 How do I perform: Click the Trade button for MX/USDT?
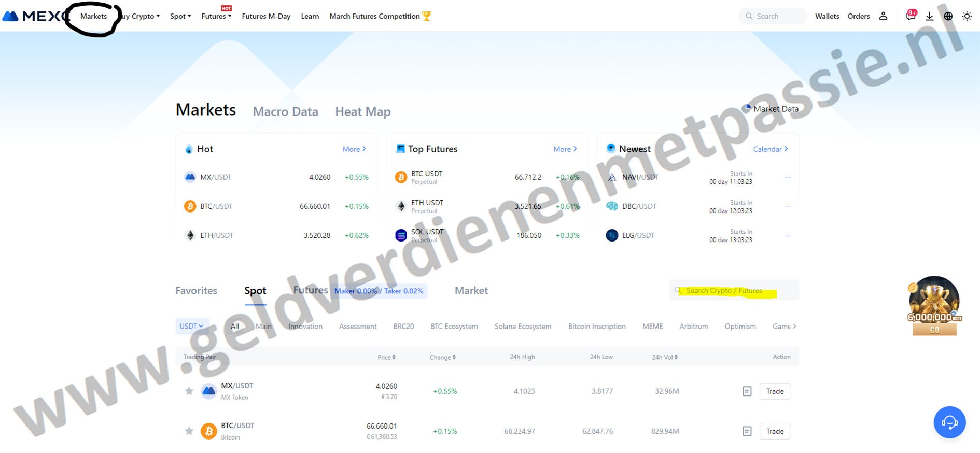pyautogui.click(x=775, y=391)
